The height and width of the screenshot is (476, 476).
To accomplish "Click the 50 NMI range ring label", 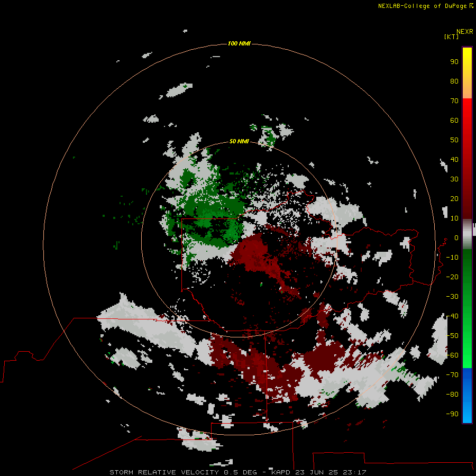I will [239, 141].
